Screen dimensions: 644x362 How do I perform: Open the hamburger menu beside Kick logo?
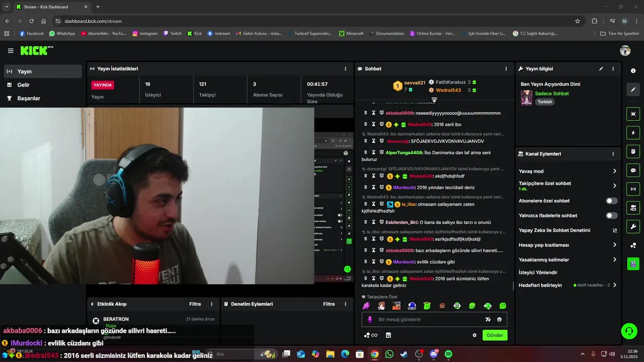(x=11, y=51)
